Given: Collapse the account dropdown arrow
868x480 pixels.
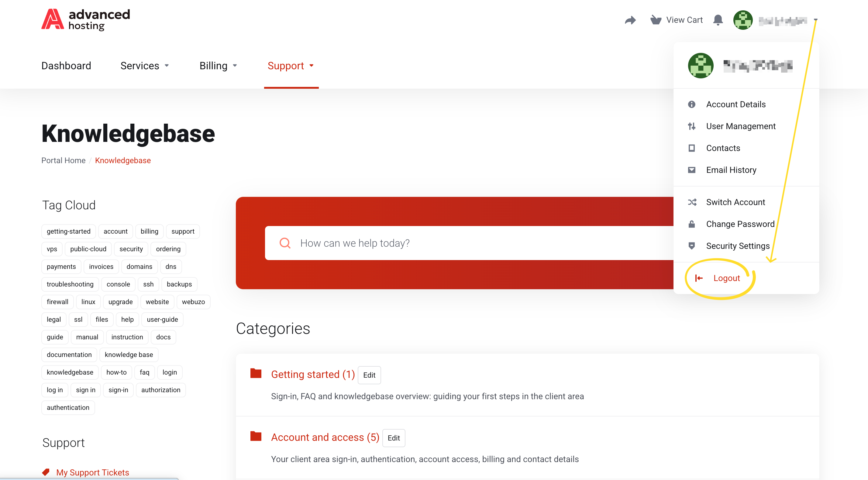Looking at the screenshot, I should tap(815, 20).
